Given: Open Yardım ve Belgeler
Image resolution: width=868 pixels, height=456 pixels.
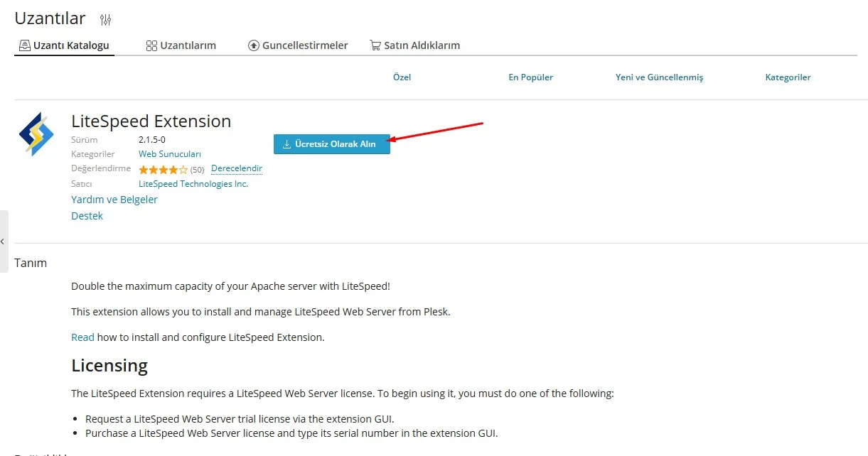Looking at the screenshot, I should [114, 200].
